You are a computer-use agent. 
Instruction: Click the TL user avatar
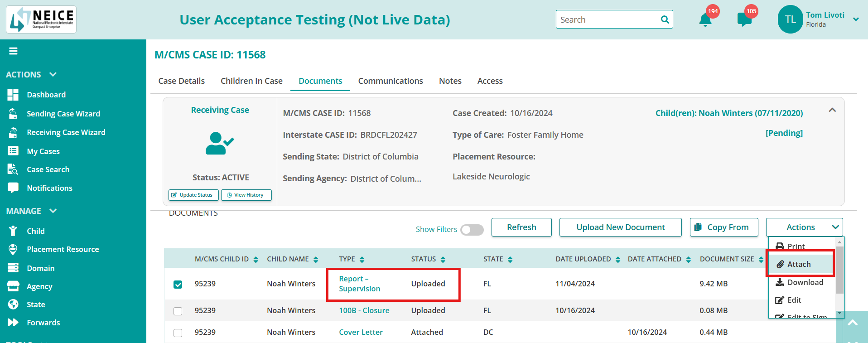791,19
